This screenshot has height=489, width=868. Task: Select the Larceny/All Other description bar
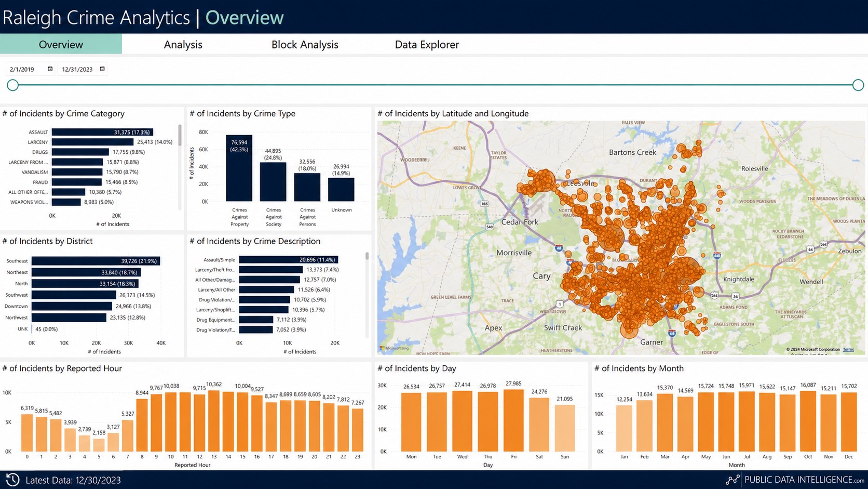267,289
